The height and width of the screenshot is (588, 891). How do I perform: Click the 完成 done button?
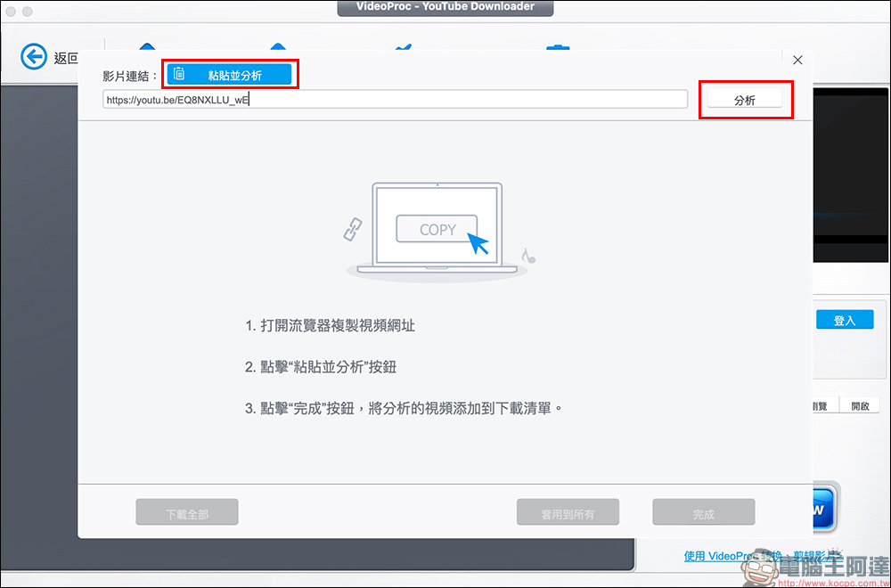pyautogui.click(x=704, y=512)
